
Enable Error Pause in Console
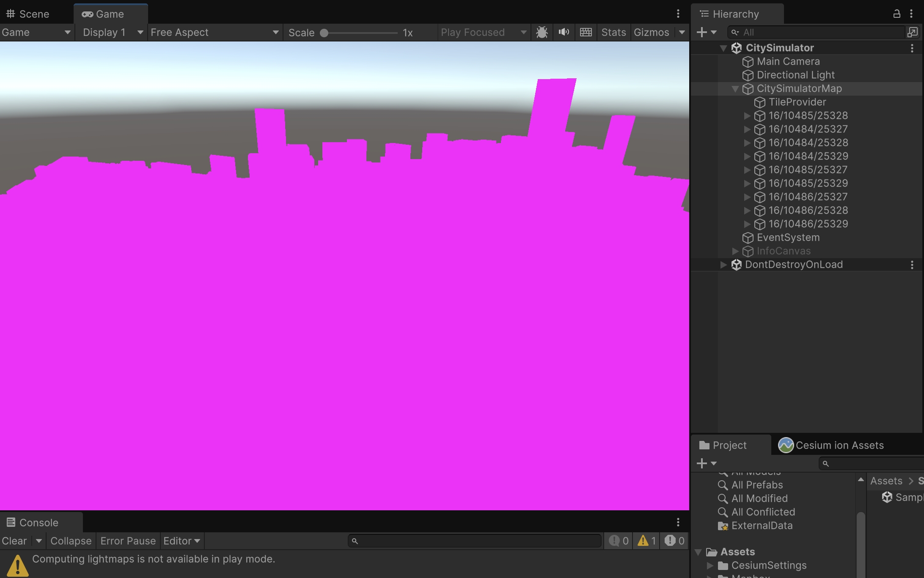tap(128, 541)
